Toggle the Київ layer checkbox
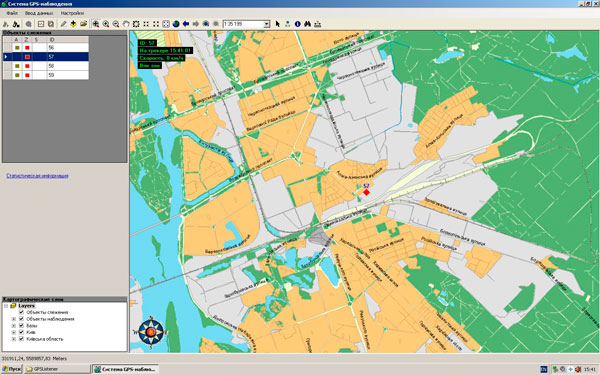Screen dimensions: 600x375 [21, 332]
